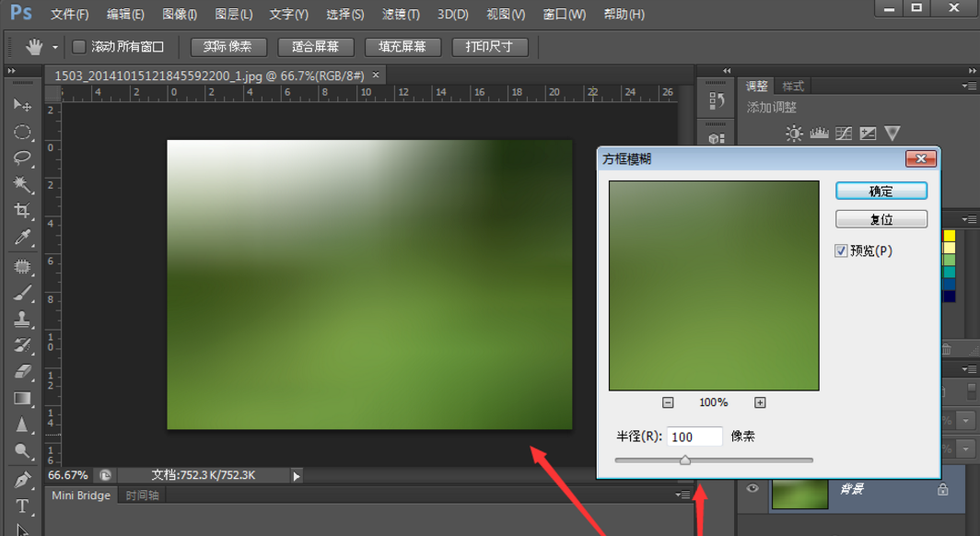Open the 3D panel icon
This screenshot has width=980, height=536.
click(x=717, y=138)
